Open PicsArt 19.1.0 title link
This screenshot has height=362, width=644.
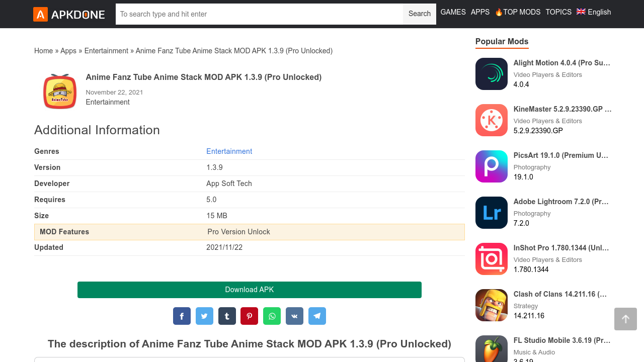[x=561, y=155]
